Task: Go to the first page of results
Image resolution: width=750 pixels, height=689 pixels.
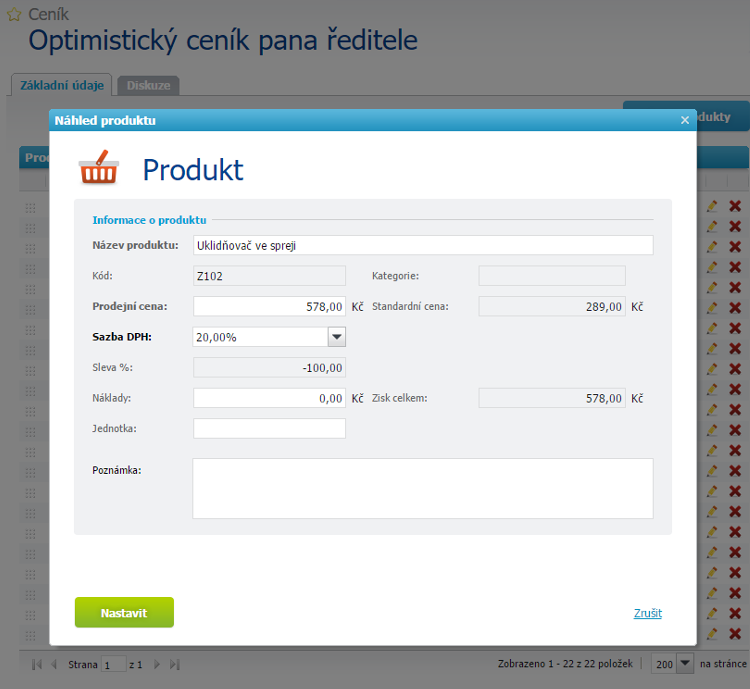Action: (37, 665)
